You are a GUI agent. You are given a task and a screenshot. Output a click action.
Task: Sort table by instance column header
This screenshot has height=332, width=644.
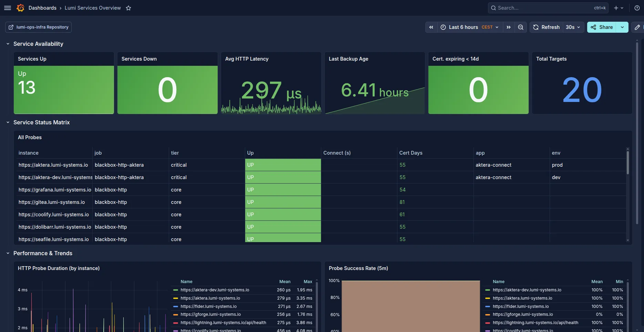(29, 153)
